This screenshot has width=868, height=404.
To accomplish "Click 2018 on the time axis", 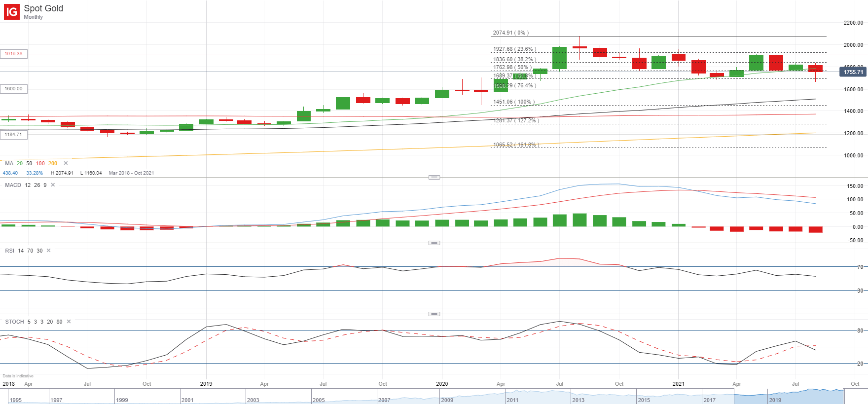I will (x=9, y=384).
